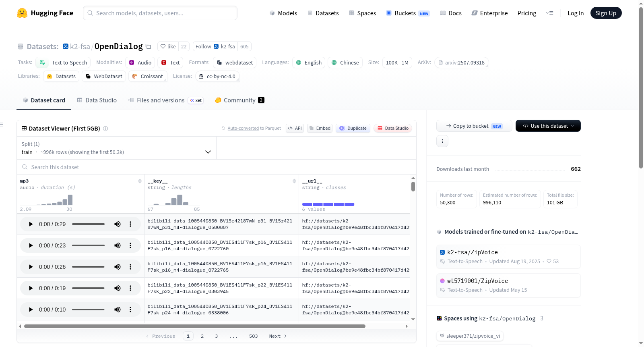Open the Dataset Viewer info icon
This screenshot has height=347, width=644.
click(x=105, y=129)
